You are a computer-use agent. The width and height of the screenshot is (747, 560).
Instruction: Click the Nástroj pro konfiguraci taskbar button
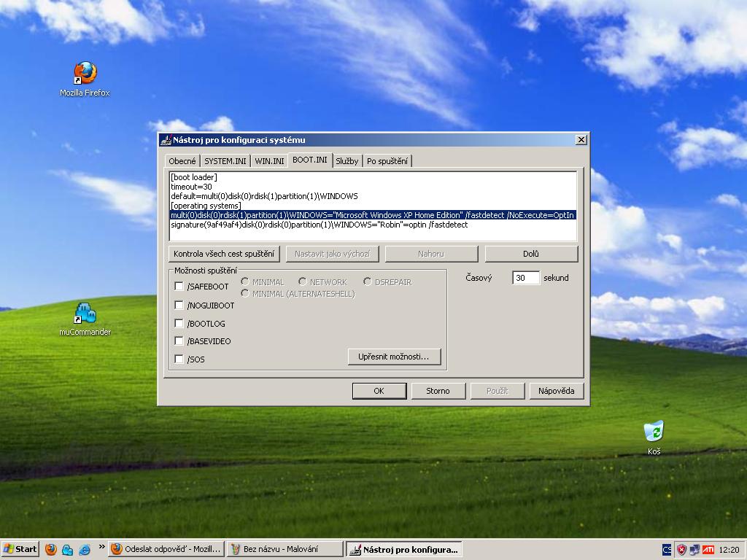(x=404, y=549)
